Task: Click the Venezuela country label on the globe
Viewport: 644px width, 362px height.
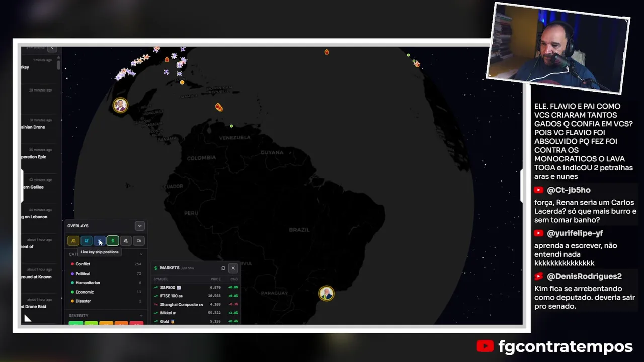Action: tap(234, 137)
